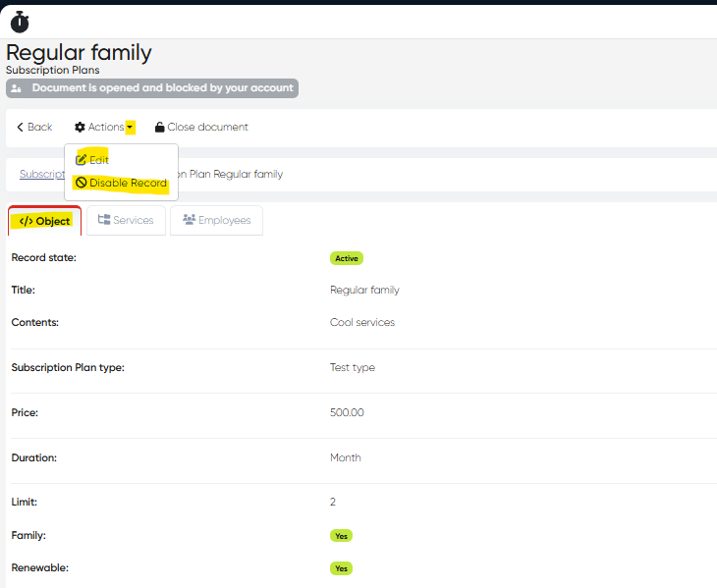Viewport: 717px width, 588px height.
Task: Click the Services tab's hierarchy icon
Action: tap(104, 221)
